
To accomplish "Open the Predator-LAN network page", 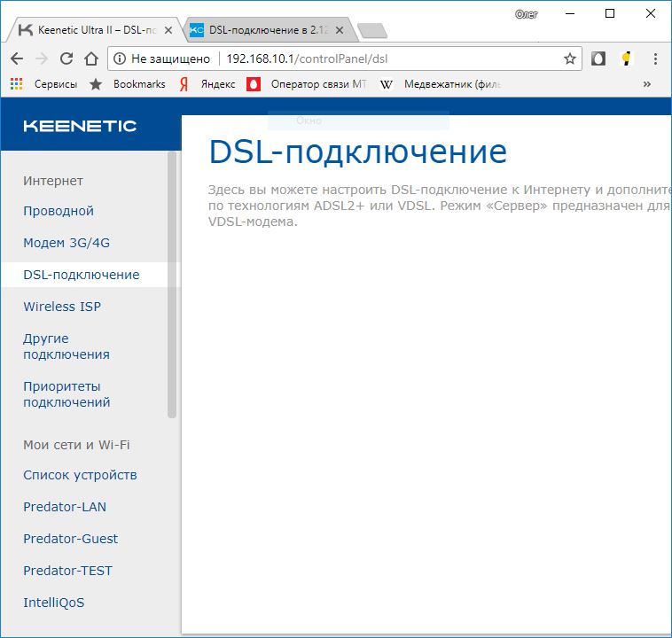I will [65, 507].
